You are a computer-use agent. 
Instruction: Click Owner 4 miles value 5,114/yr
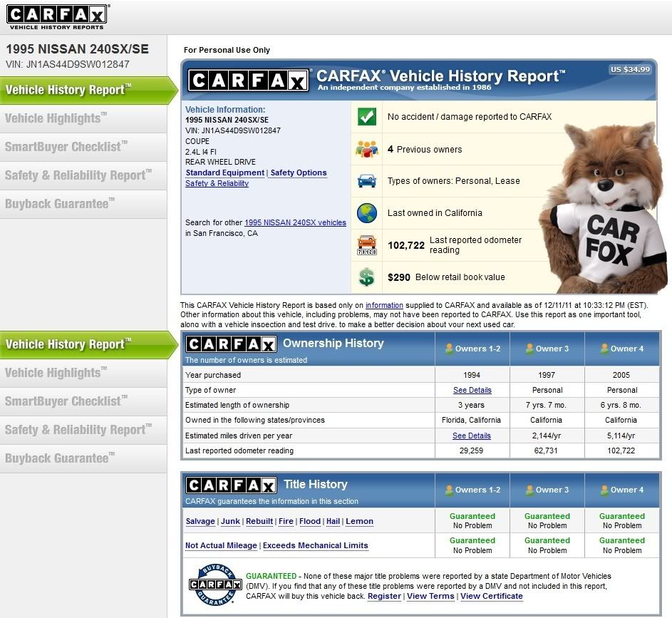tap(621, 436)
